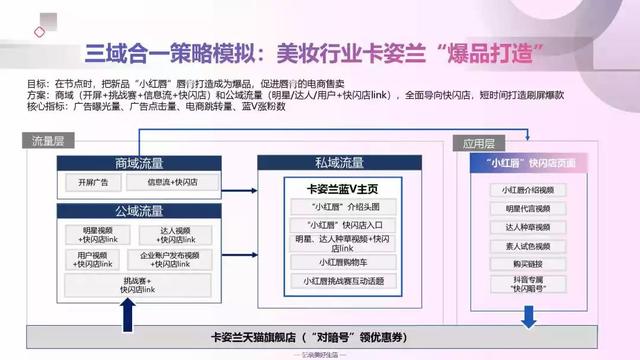Click the diamond logo icon at top left
The image size is (640, 360).
[40, 32]
